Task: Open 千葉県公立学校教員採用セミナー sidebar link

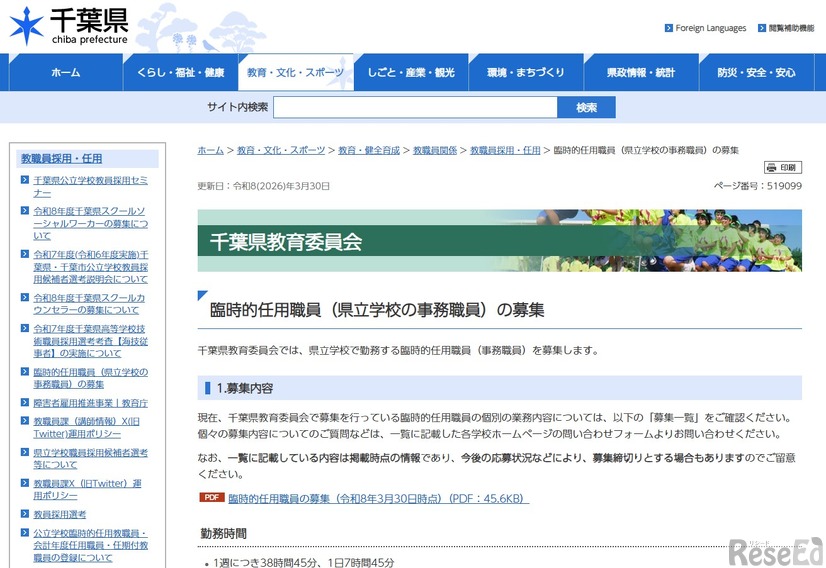Action: point(91,187)
